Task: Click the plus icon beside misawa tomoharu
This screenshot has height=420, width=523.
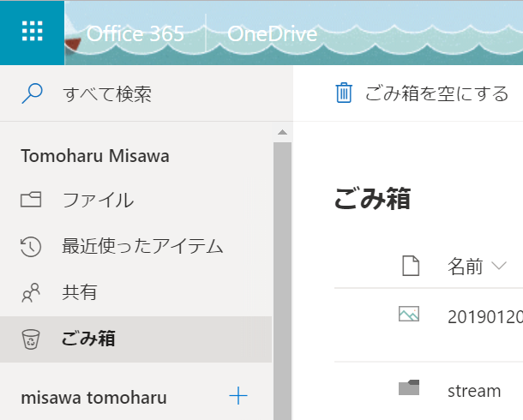Action: [238, 396]
